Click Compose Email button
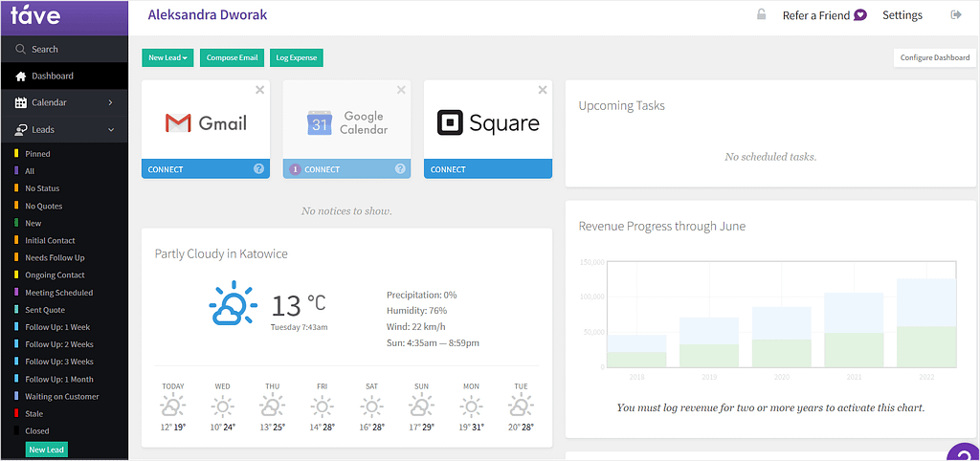Viewport: 980px width, 461px height. coord(232,57)
